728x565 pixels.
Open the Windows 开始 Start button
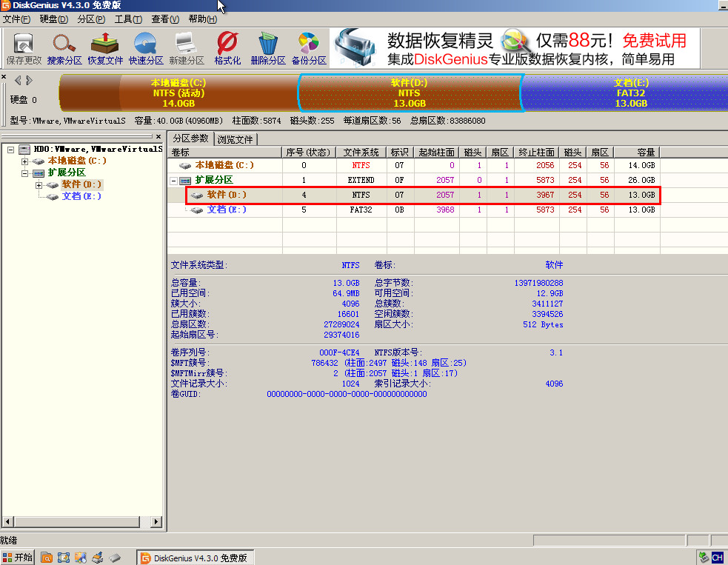point(18,558)
